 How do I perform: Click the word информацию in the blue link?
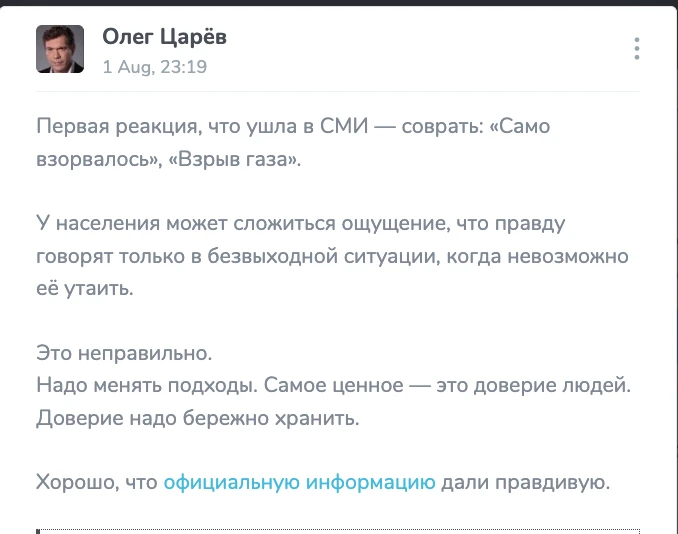click(x=371, y=482)
